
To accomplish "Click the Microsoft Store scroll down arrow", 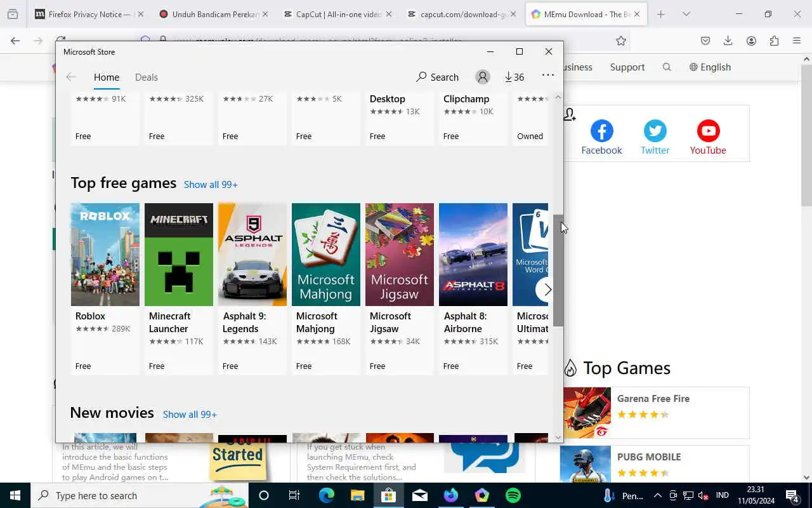I will click(x=558, y=437).
